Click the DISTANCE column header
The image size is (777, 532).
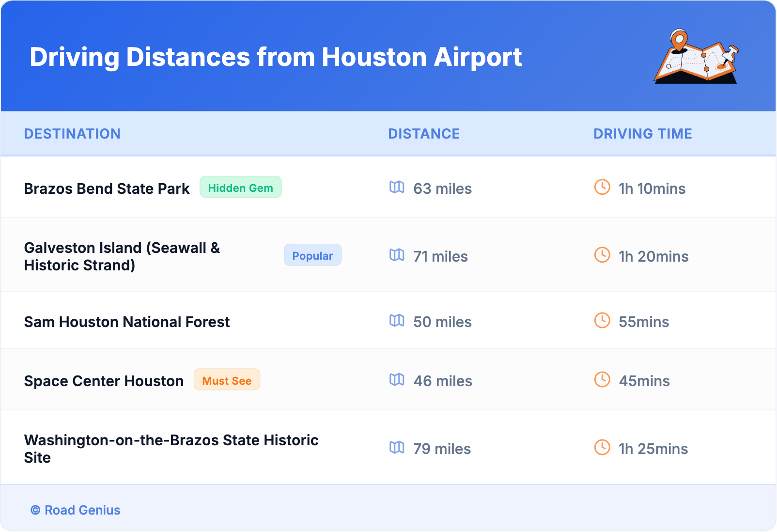(424, 134)
